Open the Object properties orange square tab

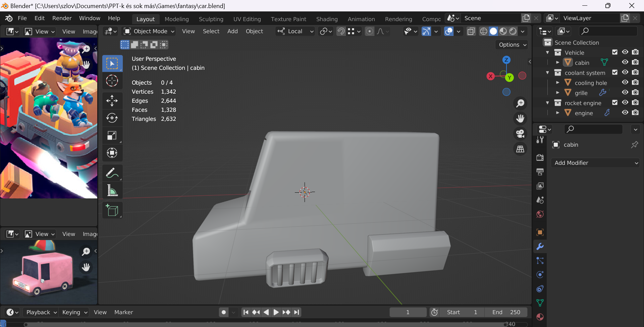[x=540, y=232]
